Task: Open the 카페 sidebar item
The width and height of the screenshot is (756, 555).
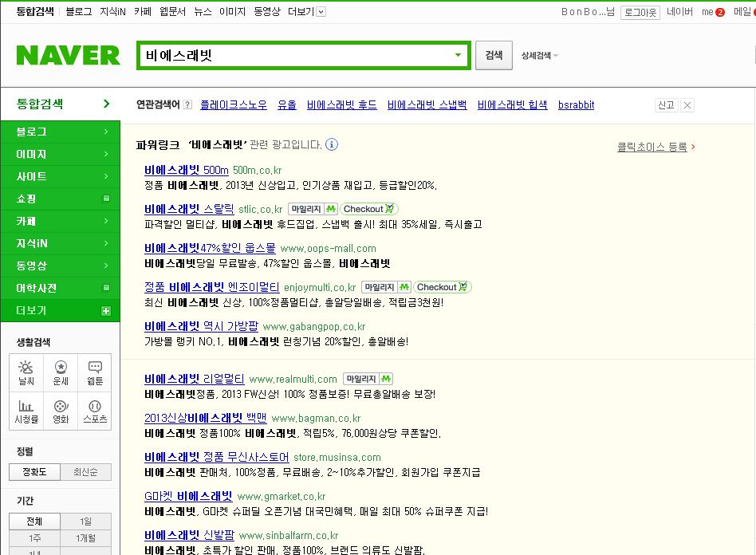Action: [61, 221]
